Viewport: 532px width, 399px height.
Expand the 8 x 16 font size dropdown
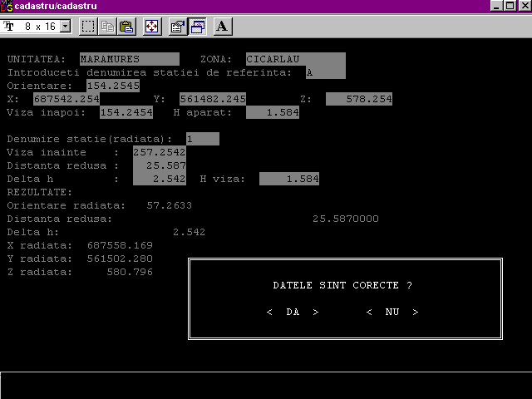(x=66, y=27)
